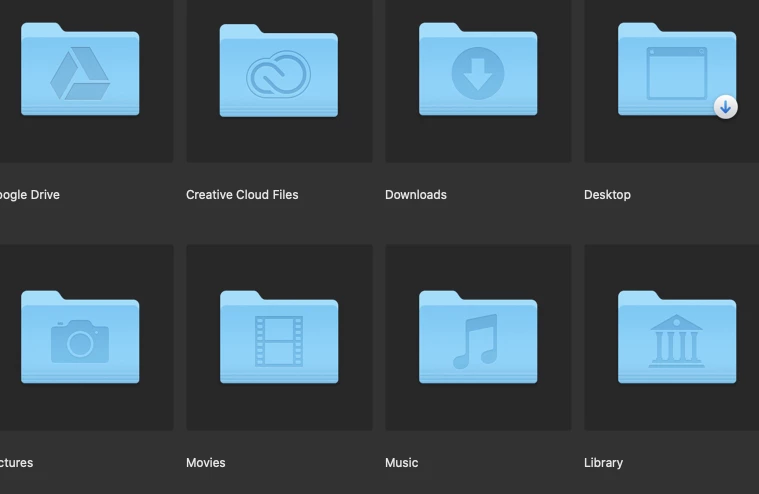Click the Library label text
759x494 pixels.
(x=603, y=463)
